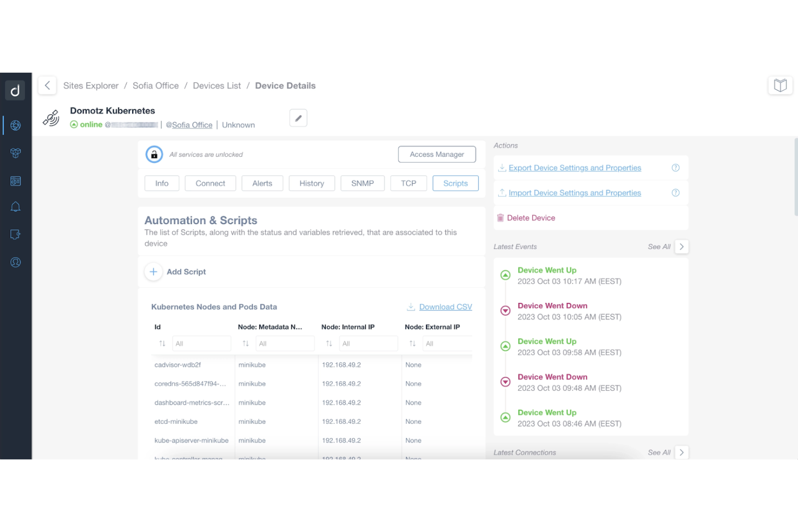Screen dimensions: 798x532
Task: Expand Latest Events with See All chevron
Action: [x=682, y=247]
